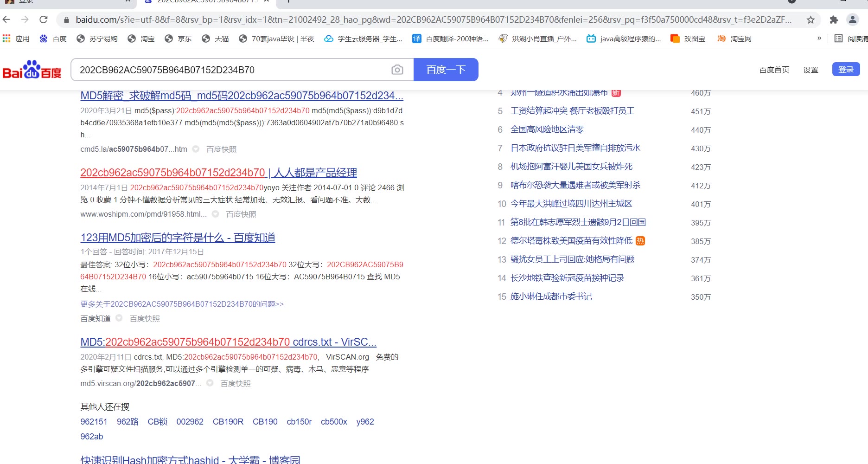Open hot topic 施小琳任成都市委书记
The height and width of the screenshot is (464, 868).
click(551, 296)
